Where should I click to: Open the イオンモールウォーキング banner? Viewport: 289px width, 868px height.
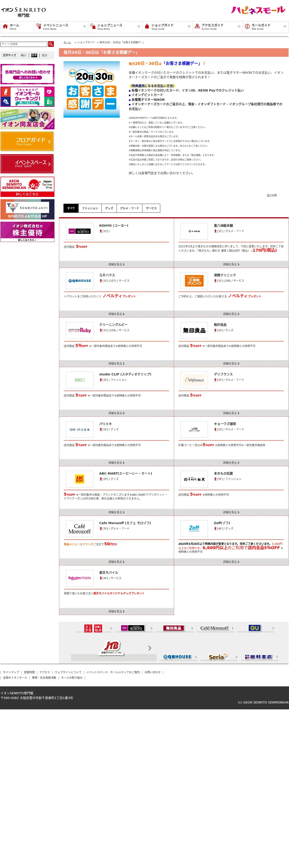click(27, 97)
